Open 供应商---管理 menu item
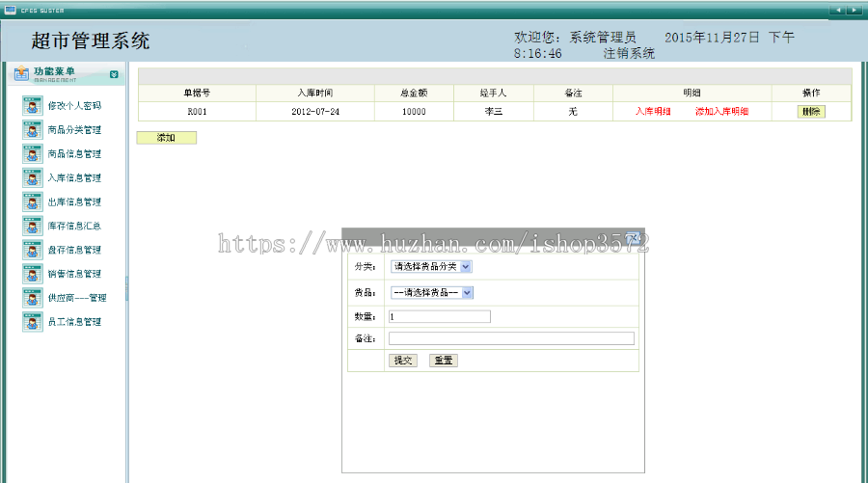The width and height of the screenshot is (868, 483). (77, 298)
